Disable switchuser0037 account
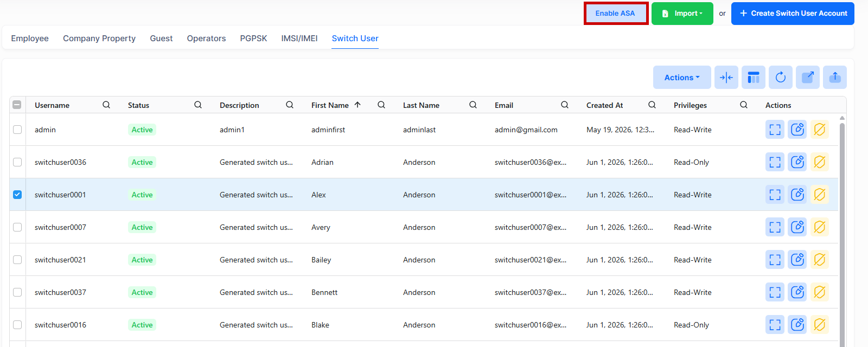The image size is (868, 347). click(x=820, y=292)
